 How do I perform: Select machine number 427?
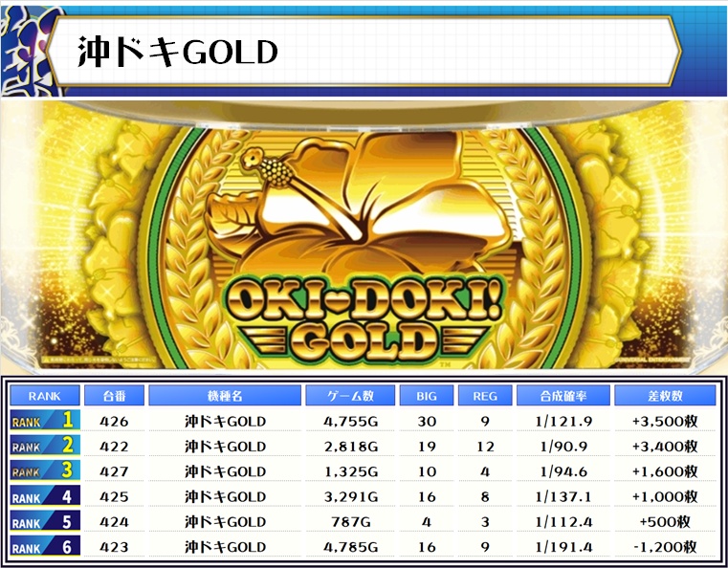tap(114, 471)
